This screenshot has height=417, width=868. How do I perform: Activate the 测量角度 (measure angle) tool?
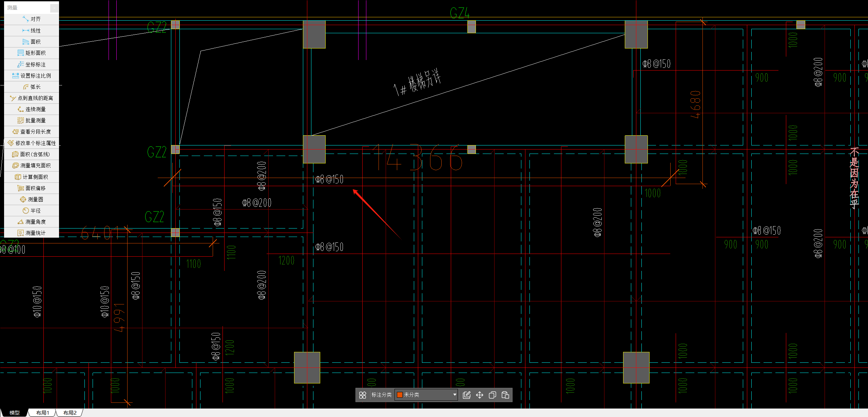pyautogui.click(x=32, y=222)
